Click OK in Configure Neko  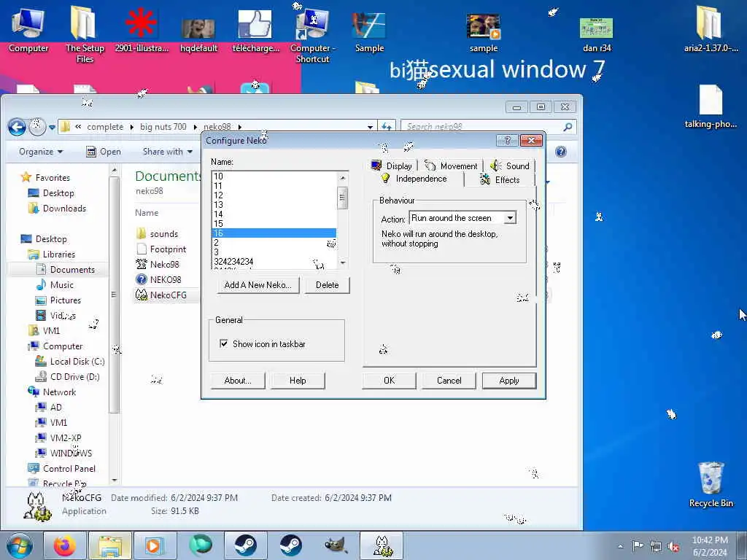point(390,381)
